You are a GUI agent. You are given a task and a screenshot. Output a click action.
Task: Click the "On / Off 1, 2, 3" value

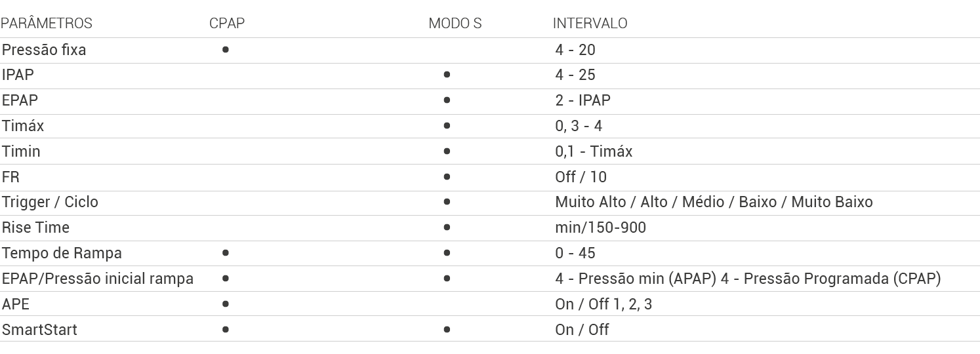click(603, 304)
